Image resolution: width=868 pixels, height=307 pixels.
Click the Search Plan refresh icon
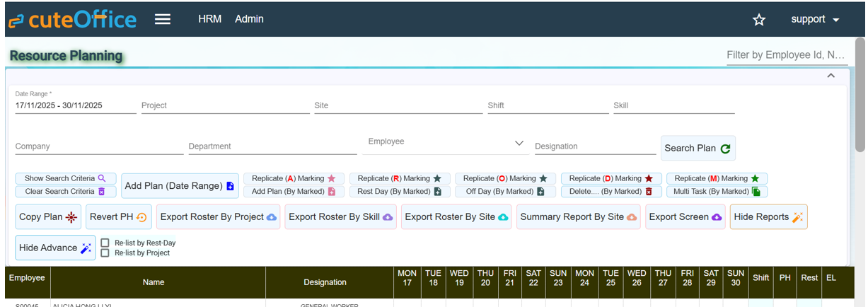click(725, 149)
